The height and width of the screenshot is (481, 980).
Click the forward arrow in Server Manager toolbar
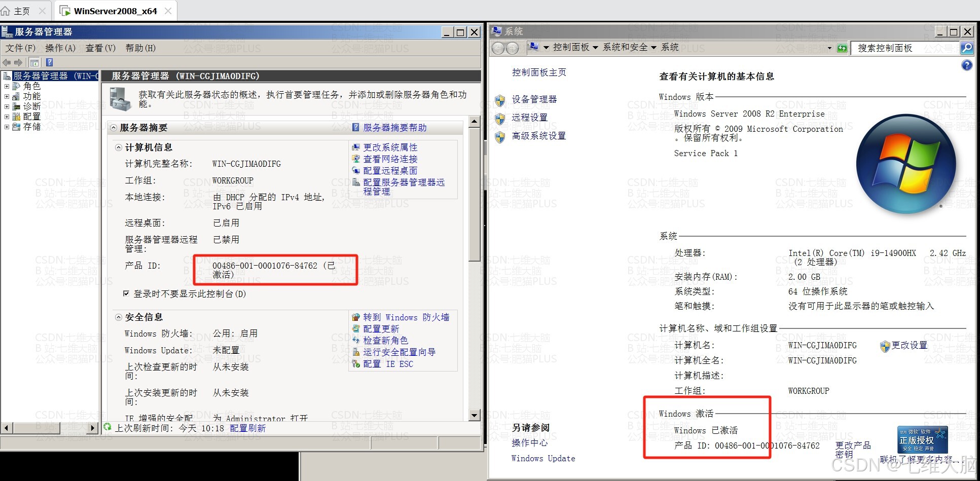point(18,62)
